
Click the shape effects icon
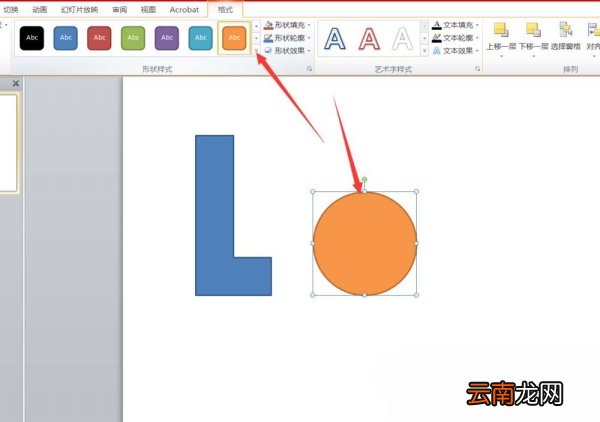(x=268, y=51)
